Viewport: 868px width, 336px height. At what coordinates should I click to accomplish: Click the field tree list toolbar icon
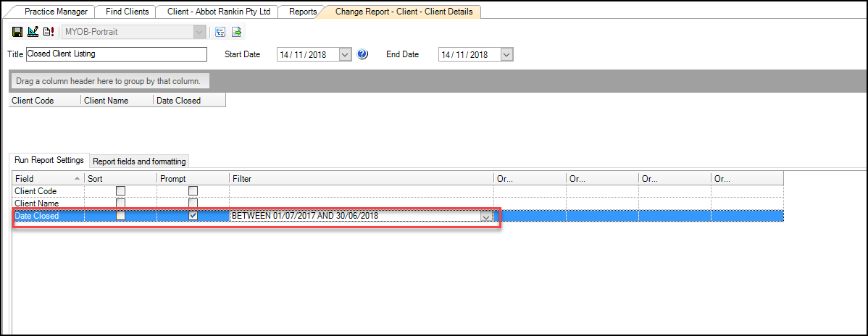click(x=220, y=32)
